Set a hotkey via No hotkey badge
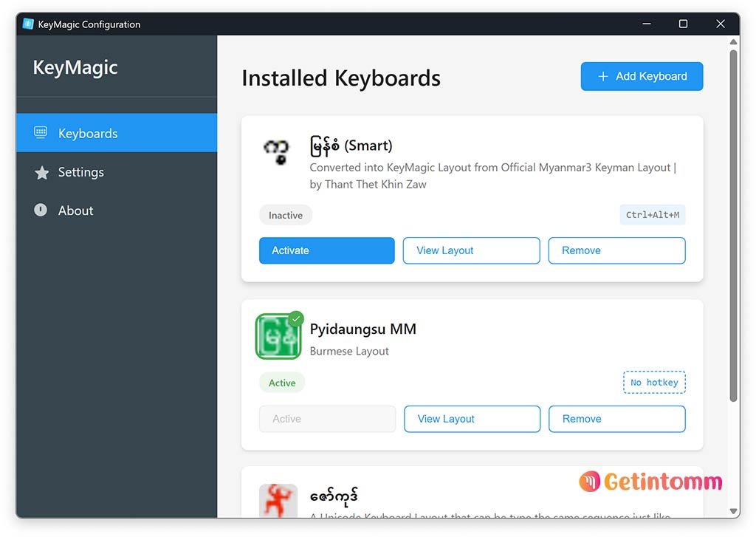Screen dimensions: 756x537 (654, 382)
